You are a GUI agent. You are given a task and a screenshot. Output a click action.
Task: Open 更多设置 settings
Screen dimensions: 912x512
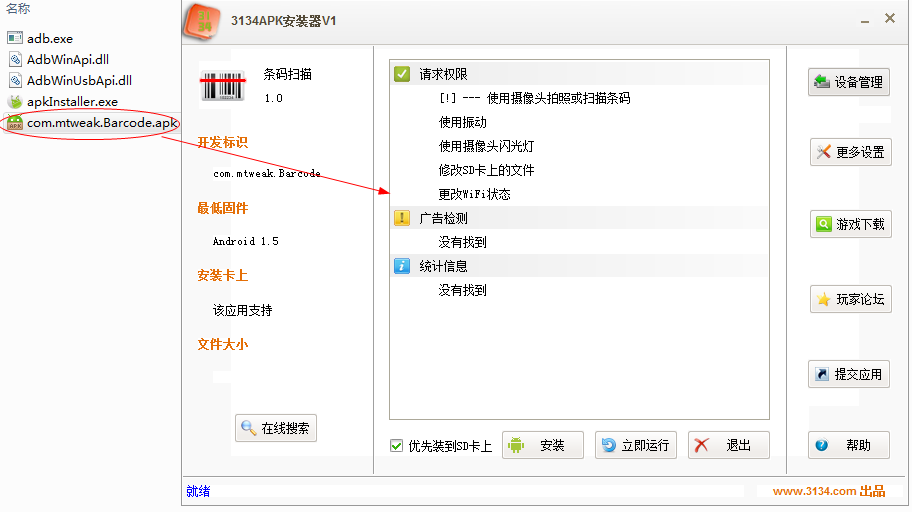click(850, 152)
